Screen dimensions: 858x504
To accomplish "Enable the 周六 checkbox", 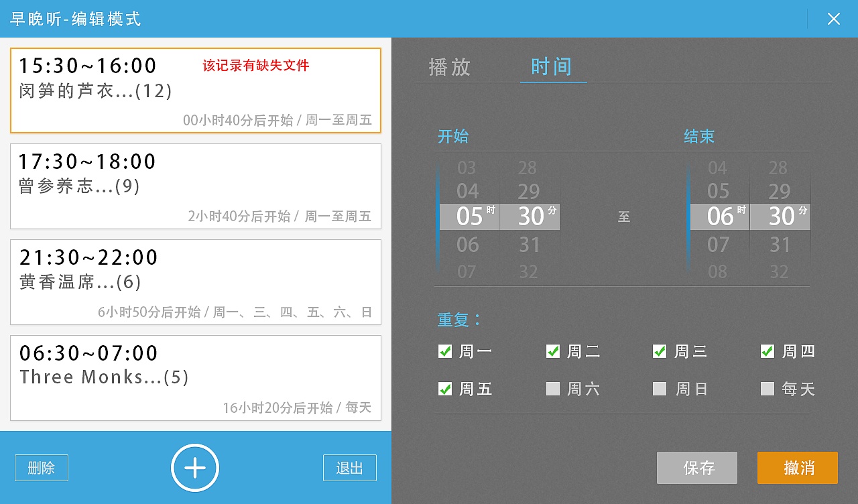I will pyautogui.click(x=552, y=389).
